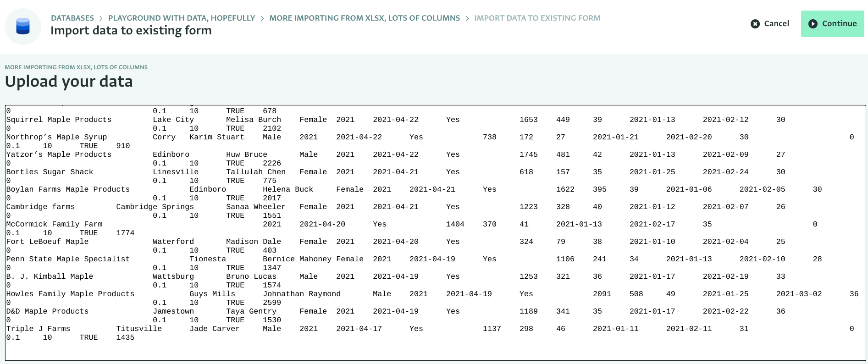The image size is (868, 364).
Task: Click the blue database icon
Action: (x=23, y=26)
